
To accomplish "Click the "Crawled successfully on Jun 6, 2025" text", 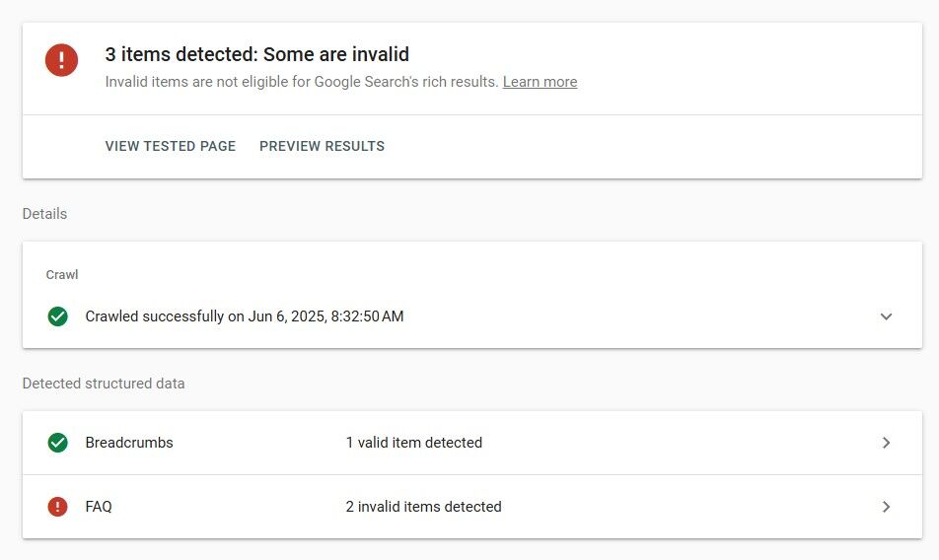I will (244, 316).
